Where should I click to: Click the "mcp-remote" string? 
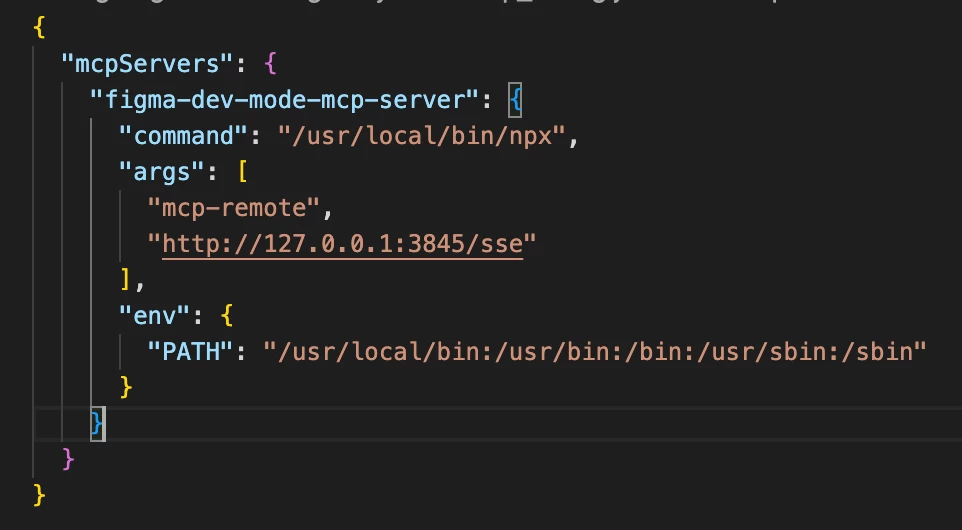234,208
